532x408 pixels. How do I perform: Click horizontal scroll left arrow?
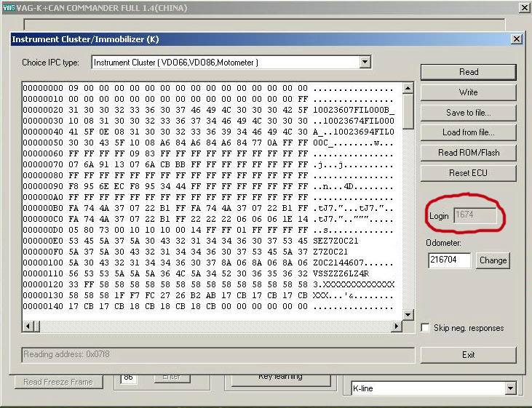pyautogui.click(x=28, y=327)
